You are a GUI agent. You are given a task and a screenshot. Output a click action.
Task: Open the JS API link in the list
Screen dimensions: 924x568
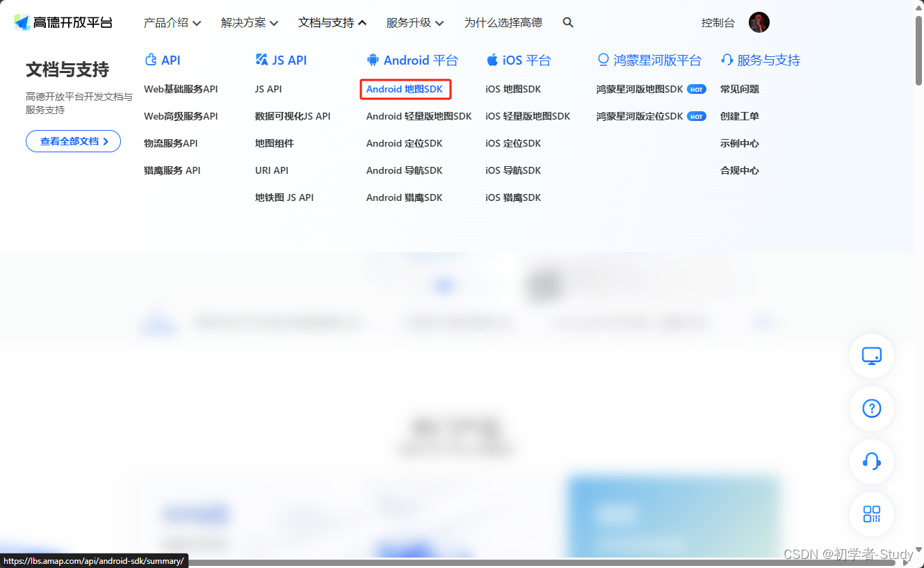268,89
